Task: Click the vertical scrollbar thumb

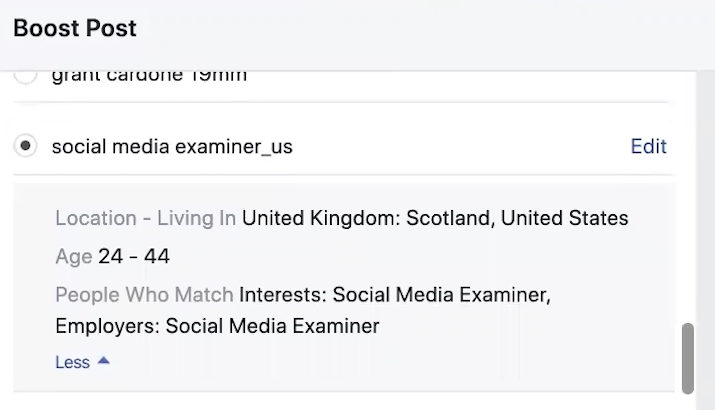Action: 688,358
